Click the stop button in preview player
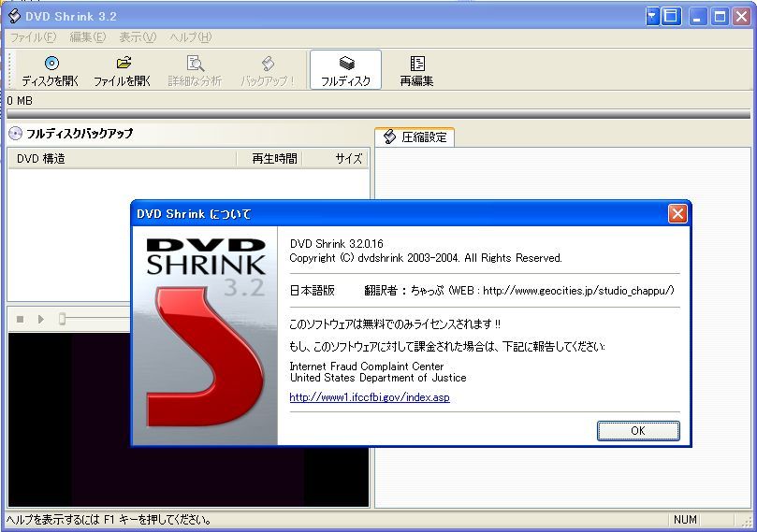 tap(20, 320)
